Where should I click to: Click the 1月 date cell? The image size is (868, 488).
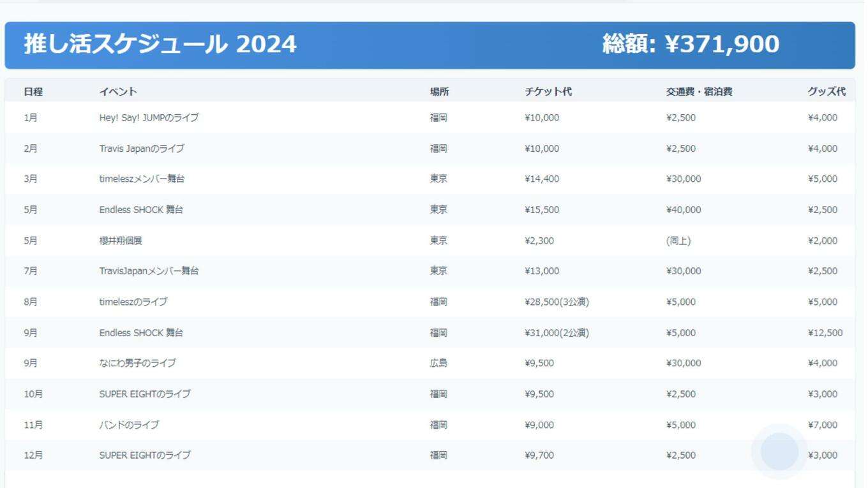pyautogui.click(x=31, y=118)
